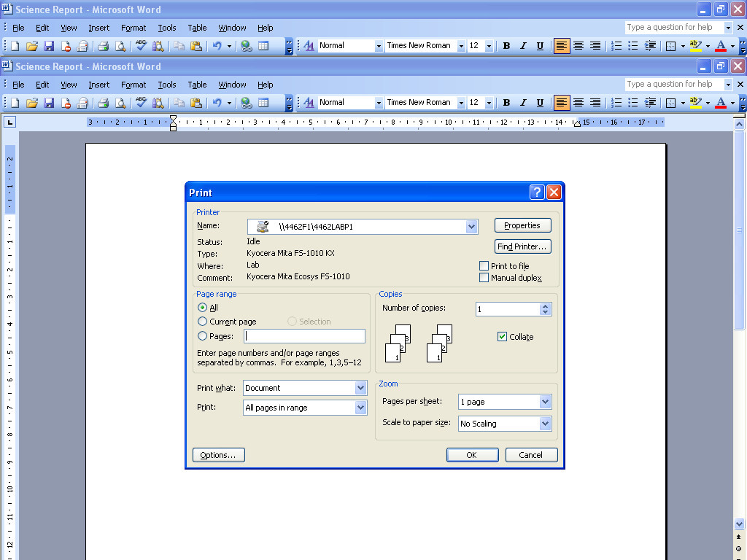Click Align Right icon in toolbar above the ruler
The image size is (747, 560).
click(595, 102)
